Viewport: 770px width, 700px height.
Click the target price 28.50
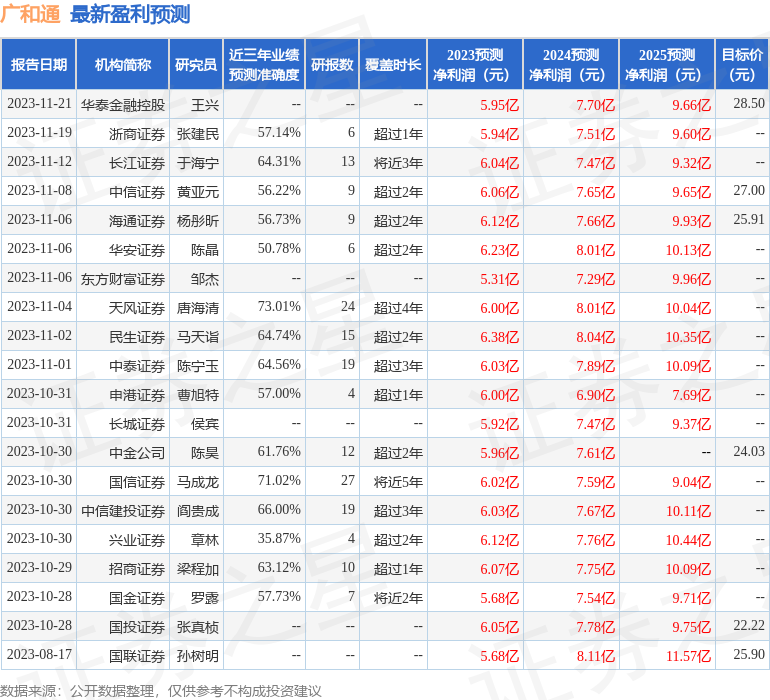click(x=749, y=103)
